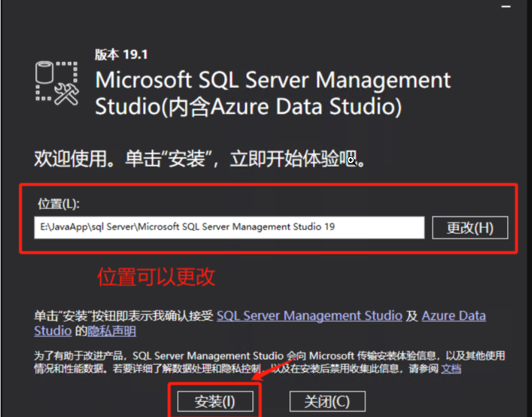Click the Studio(内含Azure Data Studio) title line
Viewport: 532px width, 417px height.
point(248,107)
